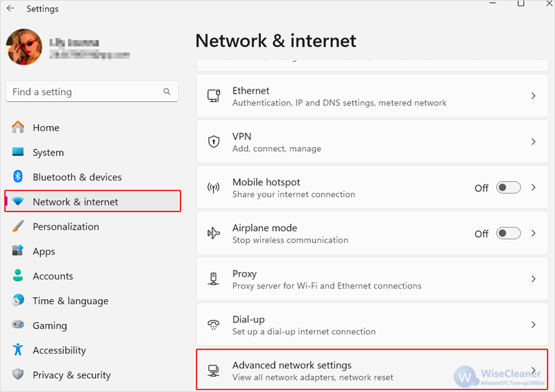555x392 pixels.
Task: Click the back arrow icon
Action: pyautogui.click(x=10, y=8)
